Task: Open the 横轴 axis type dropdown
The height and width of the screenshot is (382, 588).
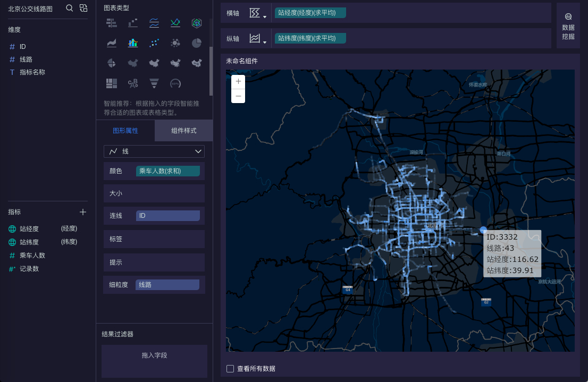Action: pyautogui.click(x=258, y=13)
